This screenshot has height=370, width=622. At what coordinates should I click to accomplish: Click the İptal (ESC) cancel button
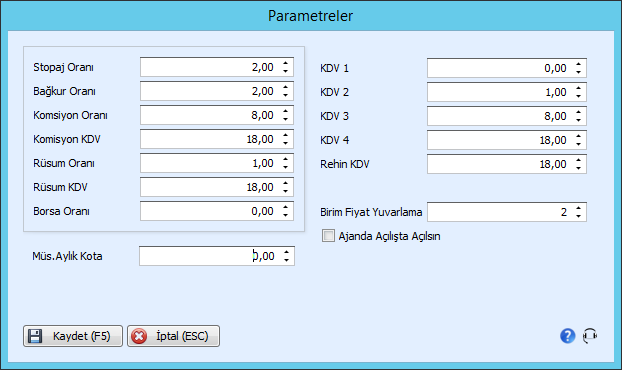[173, 336]
